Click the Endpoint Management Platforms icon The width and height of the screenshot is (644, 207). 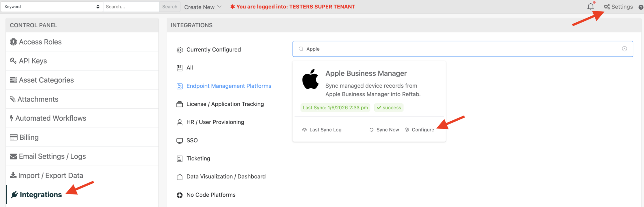click(x=180, y=86)
